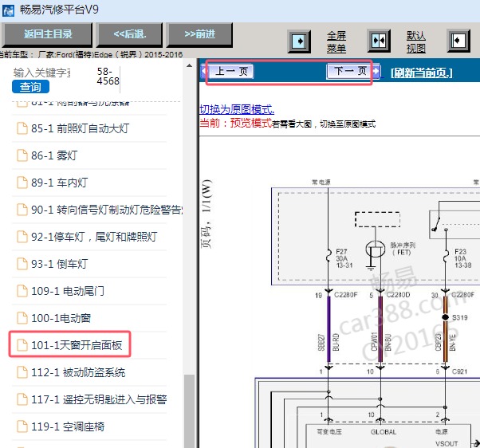This screenshot has width=480, height=448.
Task: Click the right-arrow panel icon in toolbar
Action: click(299, 41)
